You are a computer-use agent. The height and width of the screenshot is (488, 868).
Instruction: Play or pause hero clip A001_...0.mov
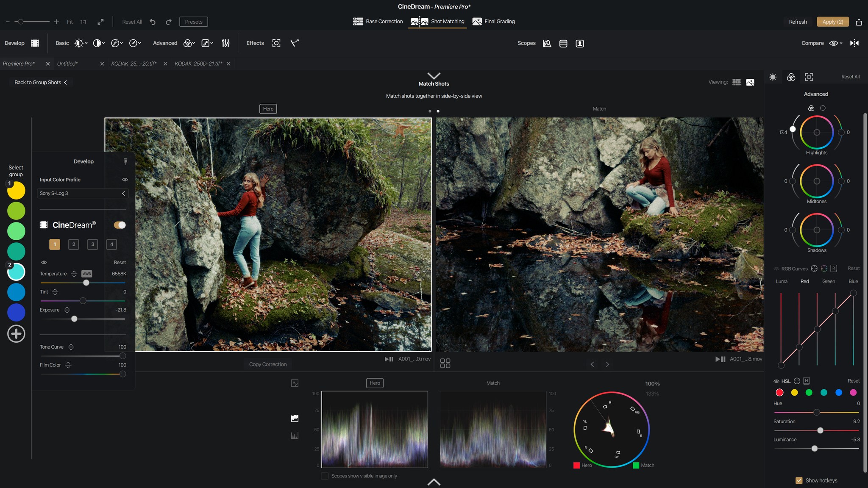tap(389, 359)
